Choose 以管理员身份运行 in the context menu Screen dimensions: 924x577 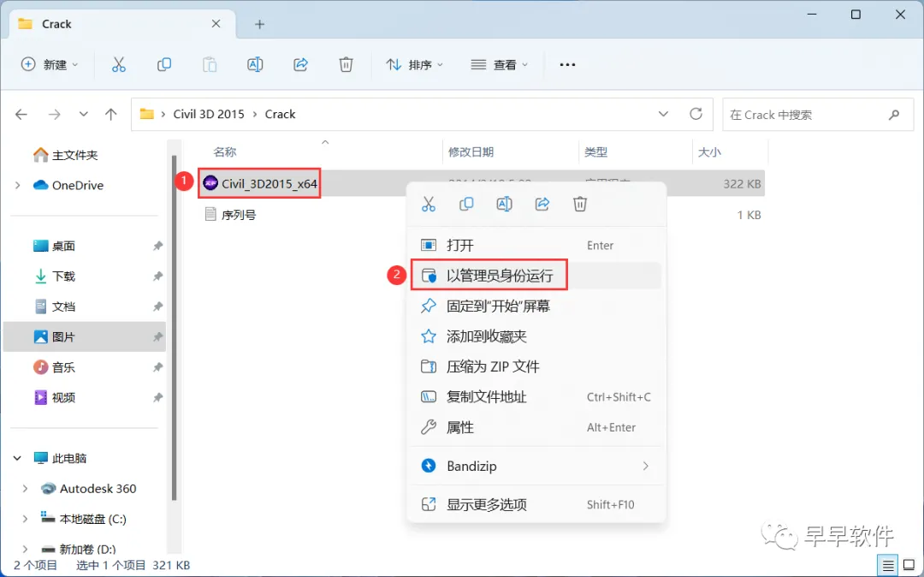(536, 276)
